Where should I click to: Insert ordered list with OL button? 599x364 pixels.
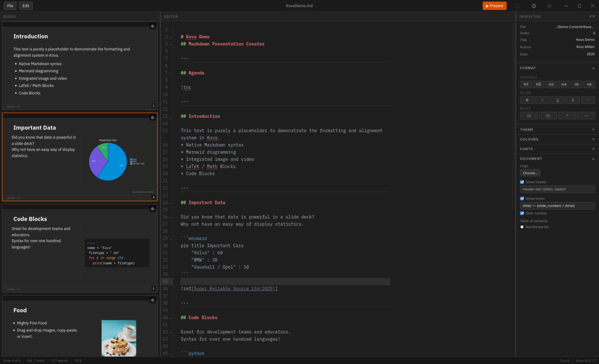pos(548,116)
